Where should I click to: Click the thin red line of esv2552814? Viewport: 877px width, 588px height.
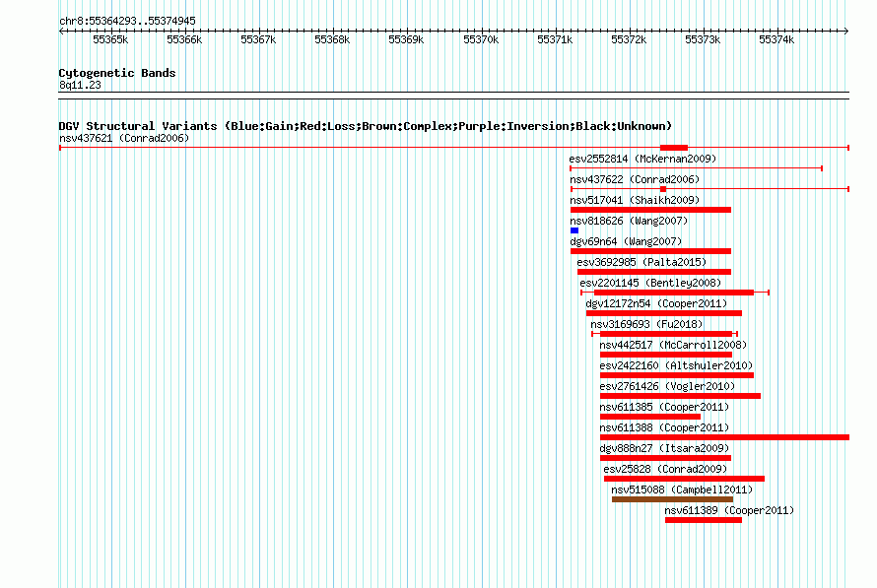click(697, 168)
